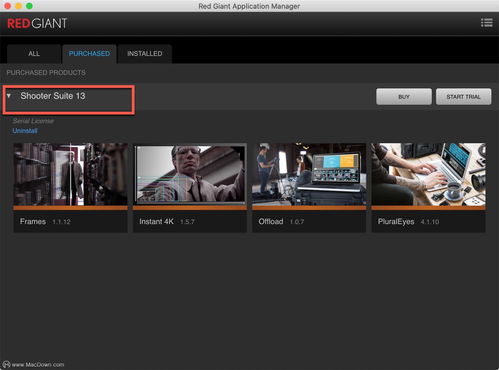Open the Offload product thumbnail

click(309, 174)
